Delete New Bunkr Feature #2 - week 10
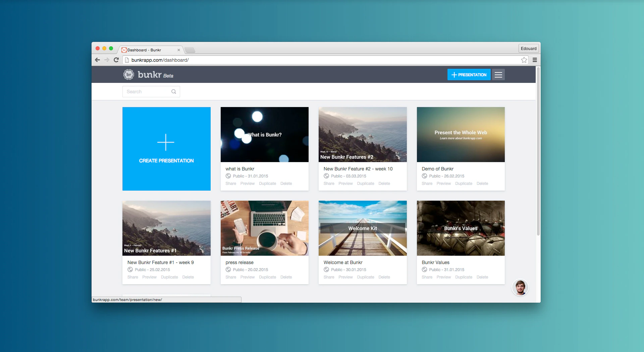 (384, 184)
